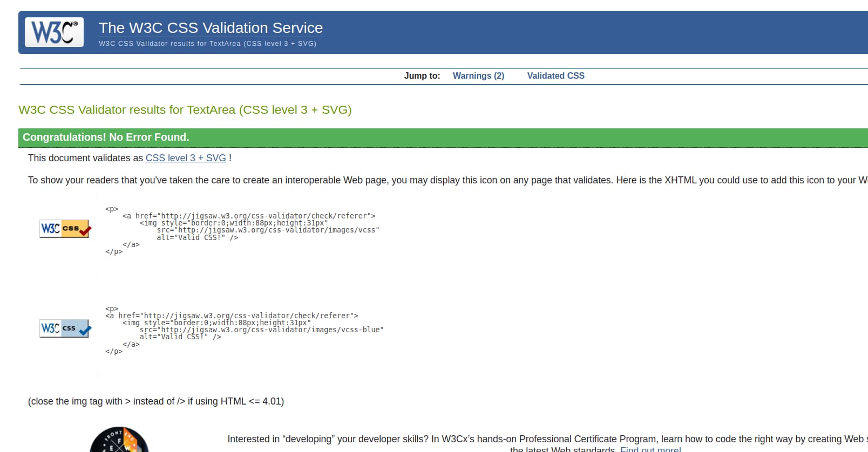Image resolution: width=868 pixels, height=452 pixels.
Task: Click the href line in second code snippet
Action: [232, 316]
